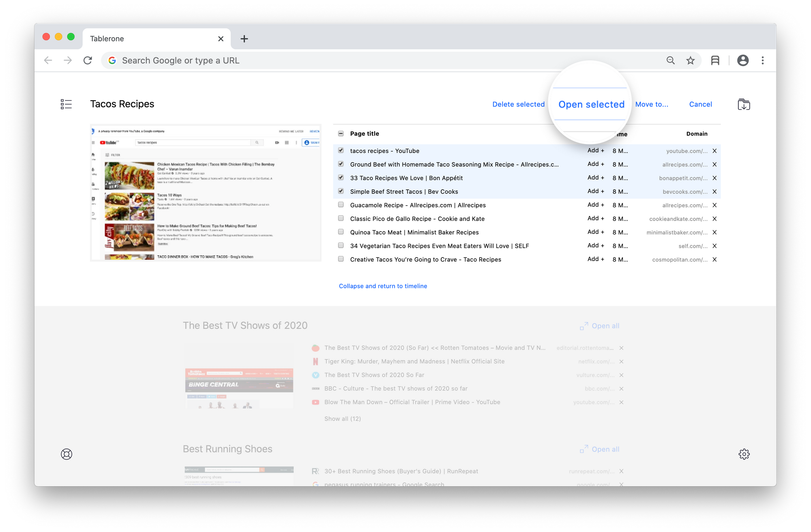Screen dimensions: 811x532
Task: Reload the page with refresh icon
Action: click(88, 60)
